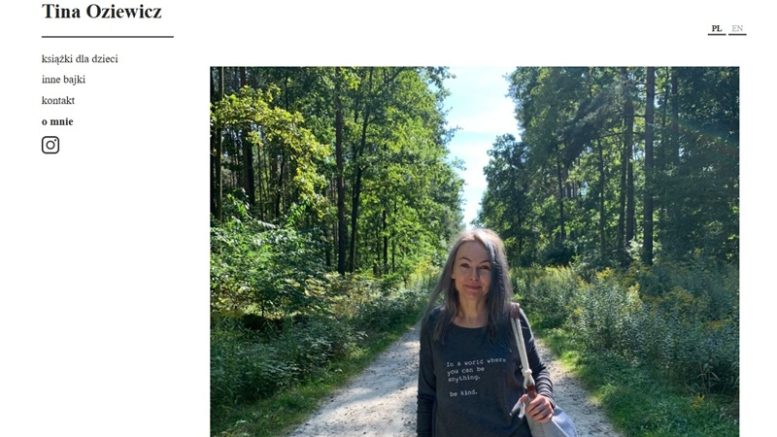Open the inne bajki section
The image size is (777, 437).
(x=63, y=80)
